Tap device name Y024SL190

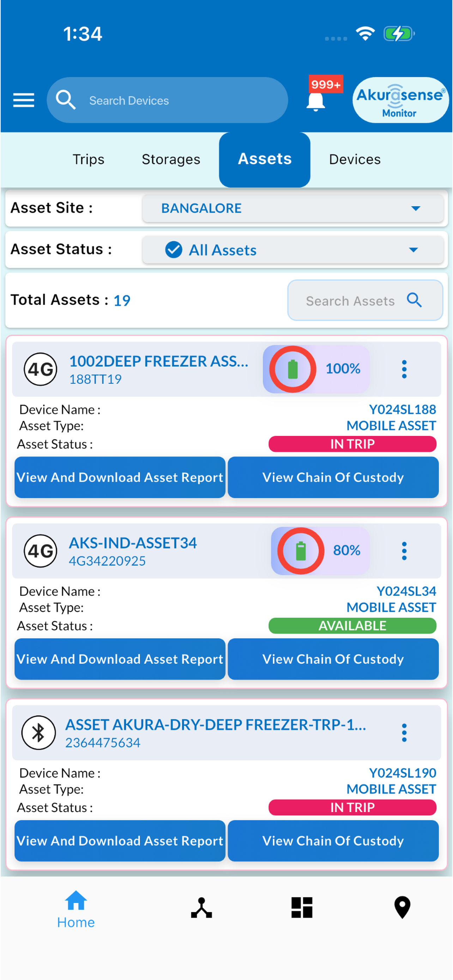403,773
